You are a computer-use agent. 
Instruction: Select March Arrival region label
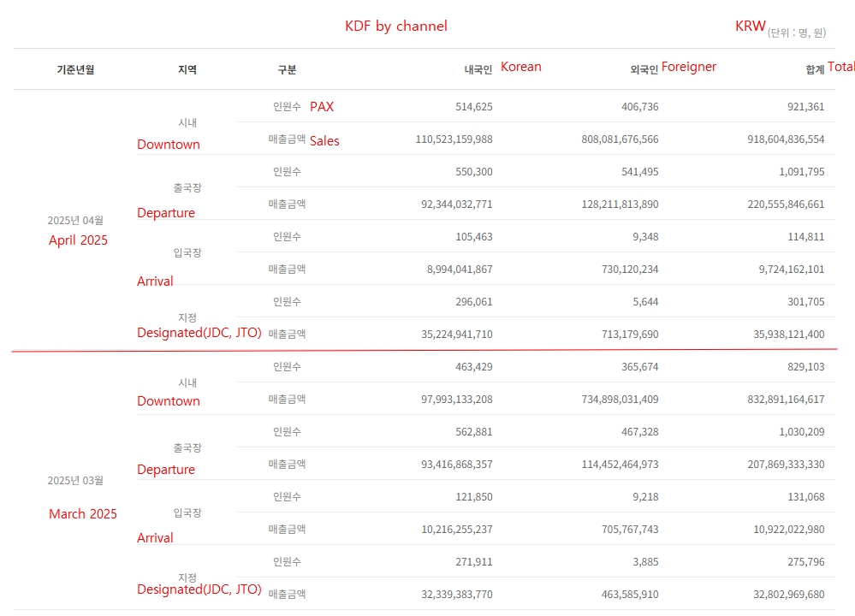click(x=155, y=538)
